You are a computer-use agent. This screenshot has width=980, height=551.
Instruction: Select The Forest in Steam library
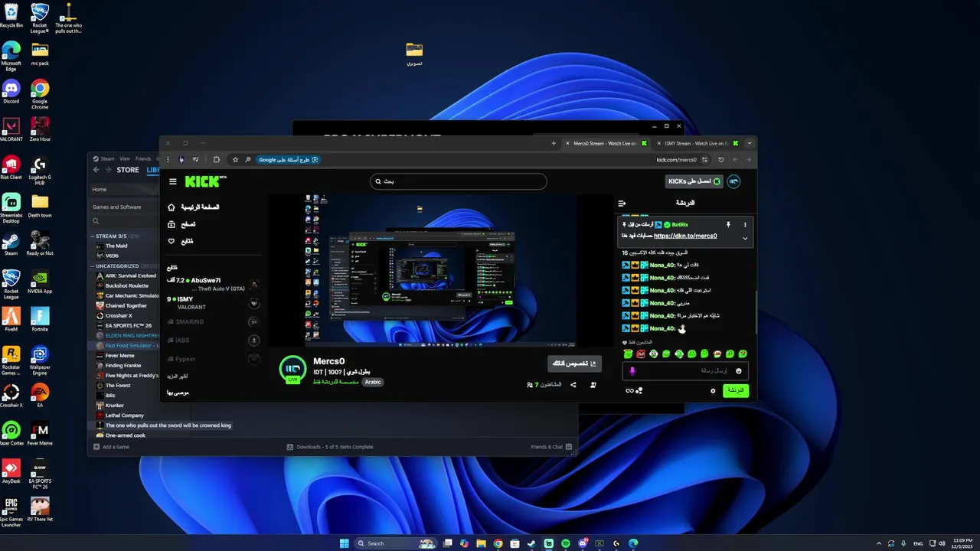click(x=118, y=386)
